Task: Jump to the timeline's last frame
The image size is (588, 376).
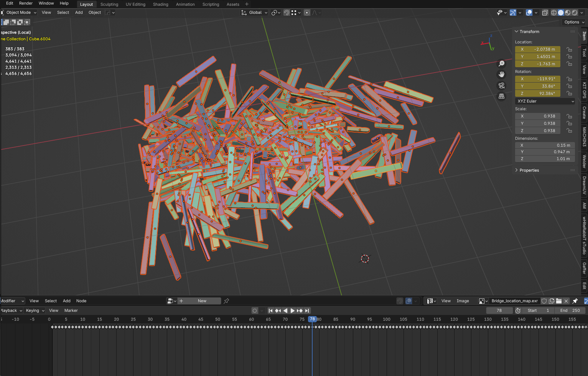Action: coord(307,311)
